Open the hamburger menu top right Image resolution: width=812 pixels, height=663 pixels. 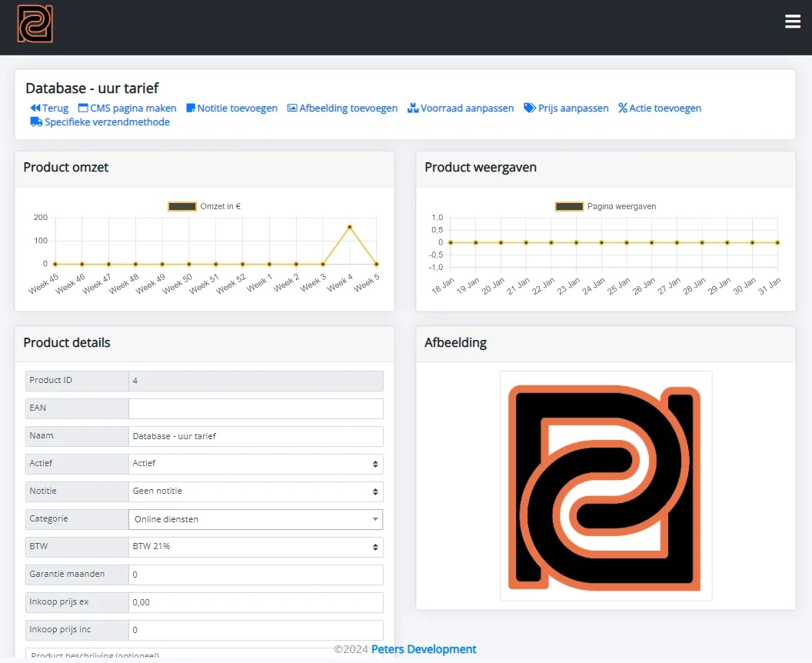tap(793, 22)
